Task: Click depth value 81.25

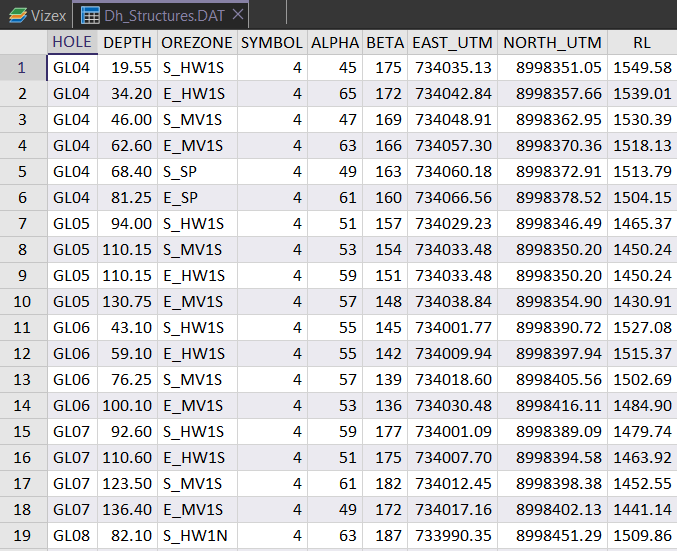Action: pos(127,198)
